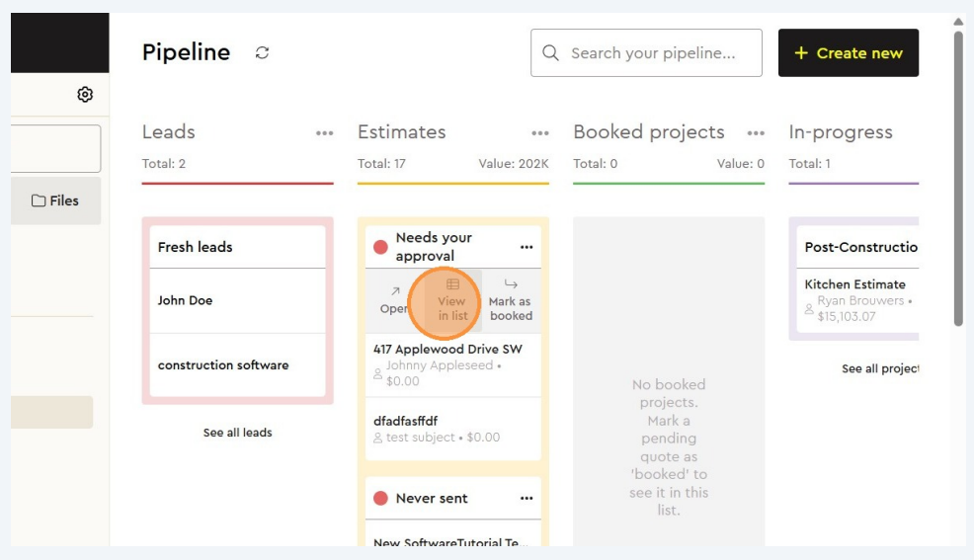Screen dimensions: 974x560
Task: Click the pipeline refresh icon
Action: point(262,53)
